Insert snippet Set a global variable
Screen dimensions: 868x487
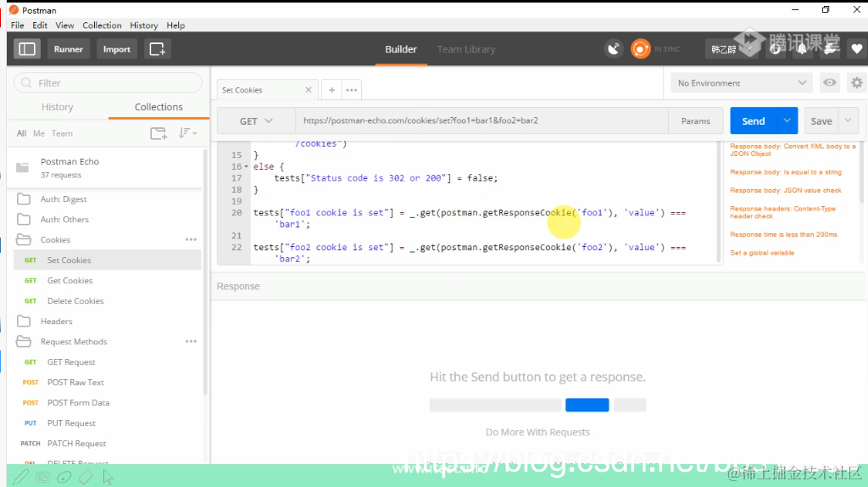click(x=762, y=253)
